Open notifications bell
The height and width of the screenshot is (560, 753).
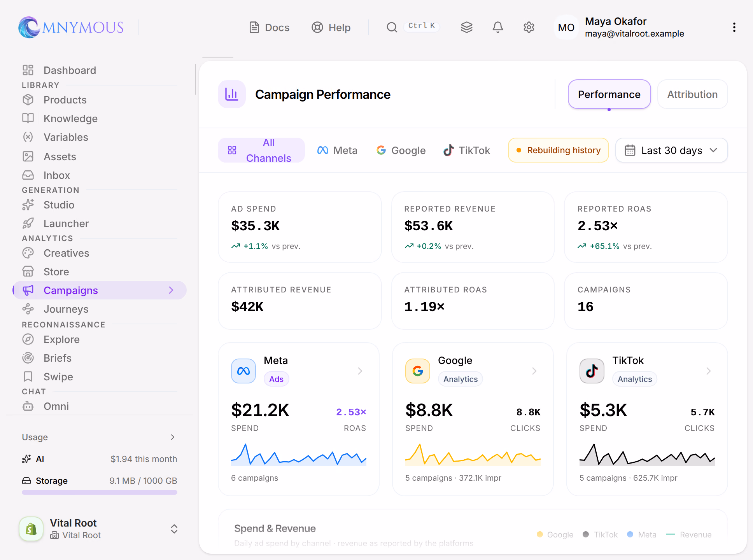497,27
